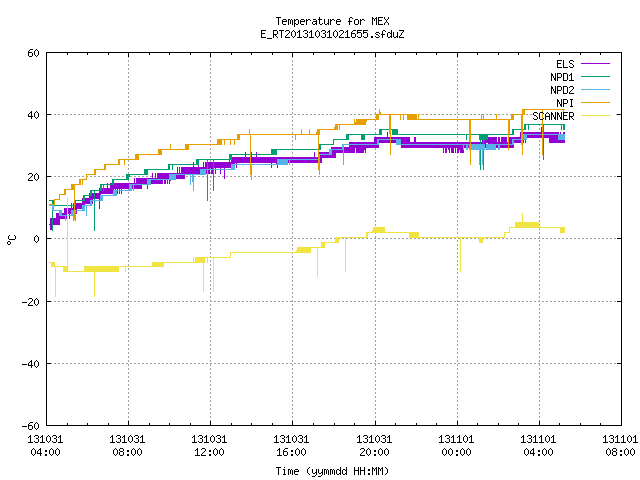Click the x-axis label 131101 00:00
Viewport: 640px width, 480px height.
[456, 446]
